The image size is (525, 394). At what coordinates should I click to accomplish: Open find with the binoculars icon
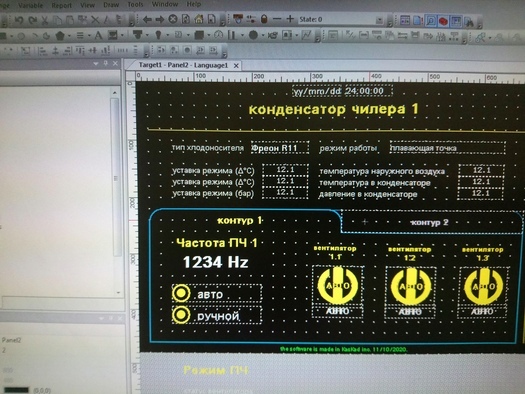coord(469,22)
